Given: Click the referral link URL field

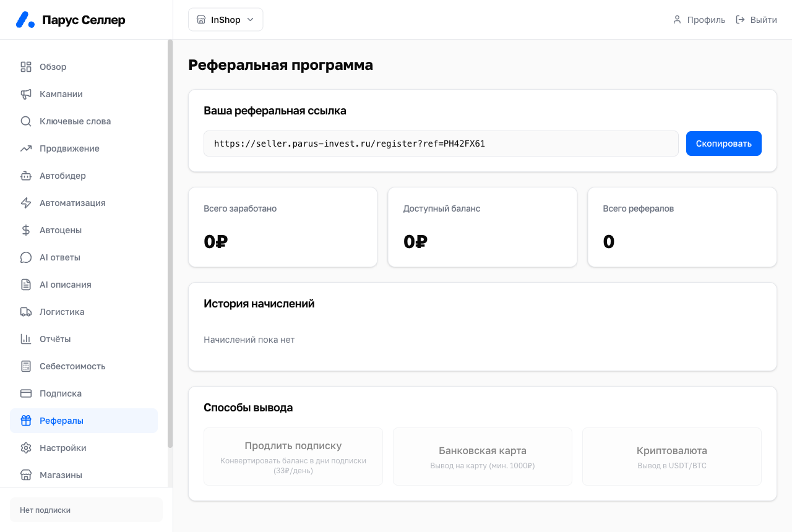Looking at the screenshot, I should 441,144.
